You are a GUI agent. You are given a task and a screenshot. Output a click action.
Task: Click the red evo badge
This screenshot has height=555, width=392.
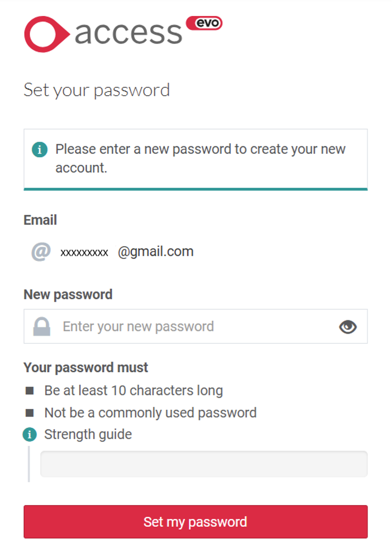pos(204,23)
